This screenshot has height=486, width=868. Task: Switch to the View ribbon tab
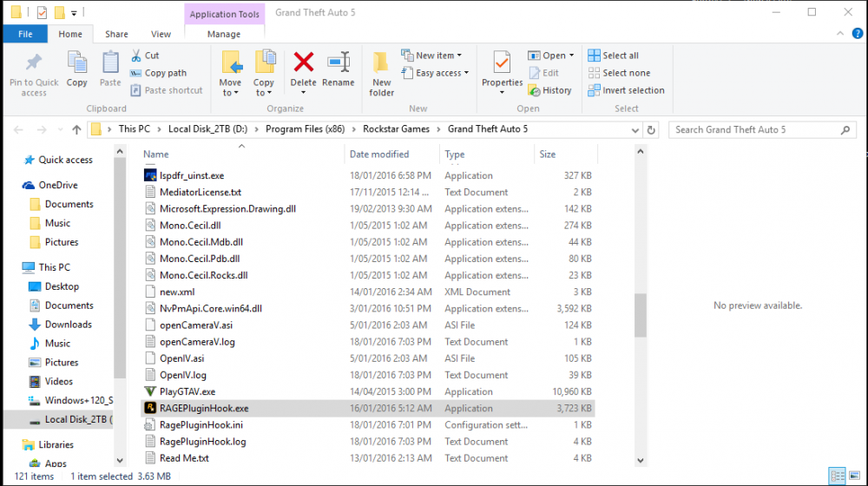click(x=161, y=34)
